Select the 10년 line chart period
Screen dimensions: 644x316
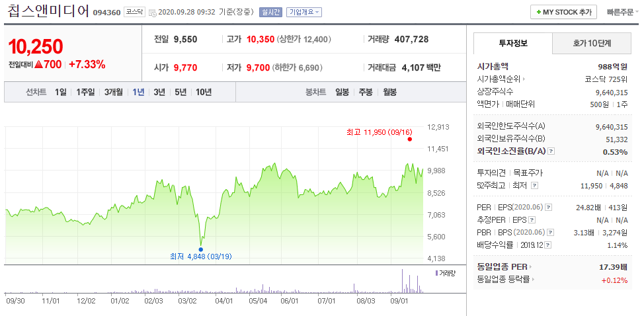(x=204, y=92)
